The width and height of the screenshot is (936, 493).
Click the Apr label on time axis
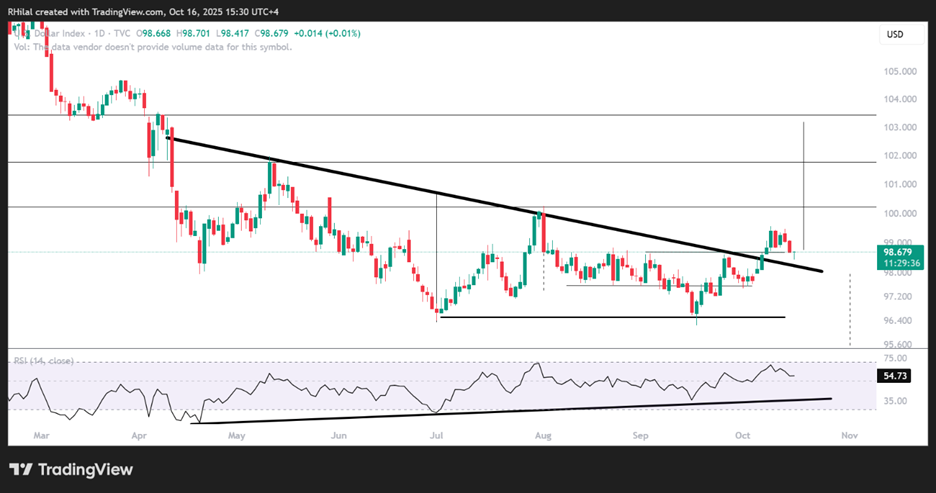(x=139, y=436)
